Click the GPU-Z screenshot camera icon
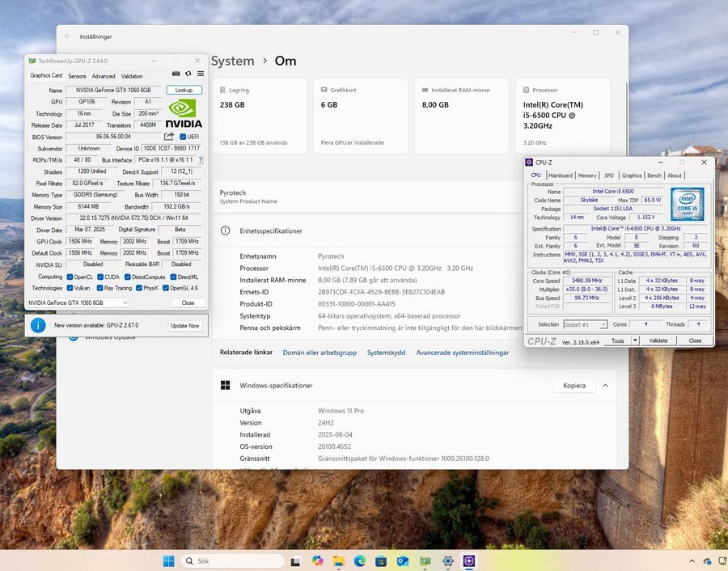This screenshot has width=728, height=571. pyautogui.click(x=176, y=74)
